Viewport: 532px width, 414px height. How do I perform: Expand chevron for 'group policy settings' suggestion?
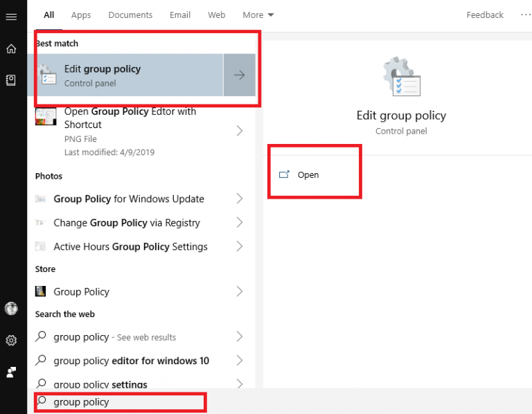coord(240,384)
